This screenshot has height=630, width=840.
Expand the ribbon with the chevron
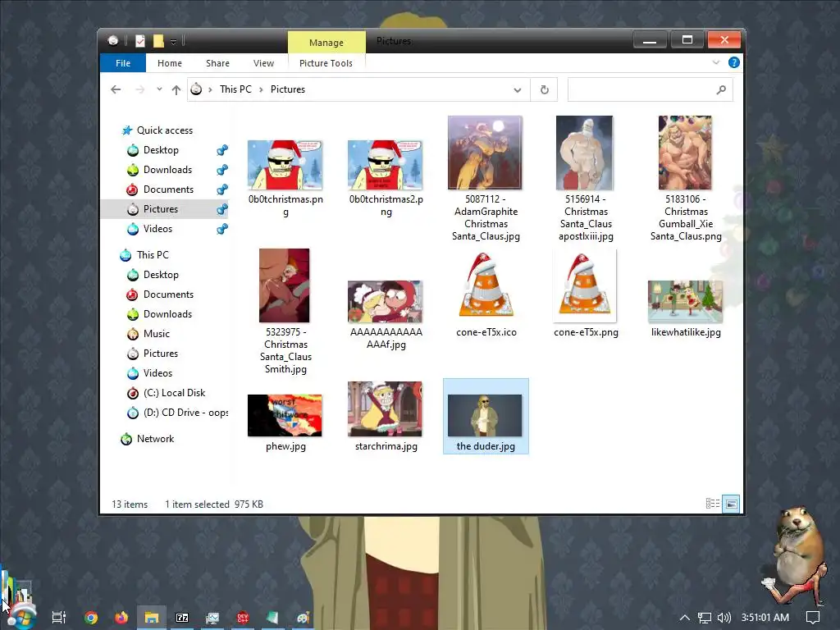pyautogui.click(x=715, y=62)
